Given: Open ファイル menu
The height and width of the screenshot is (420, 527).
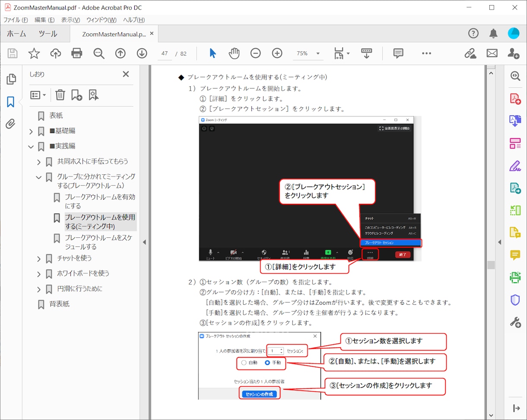Looking at the screenshot, I should point(16,20).
